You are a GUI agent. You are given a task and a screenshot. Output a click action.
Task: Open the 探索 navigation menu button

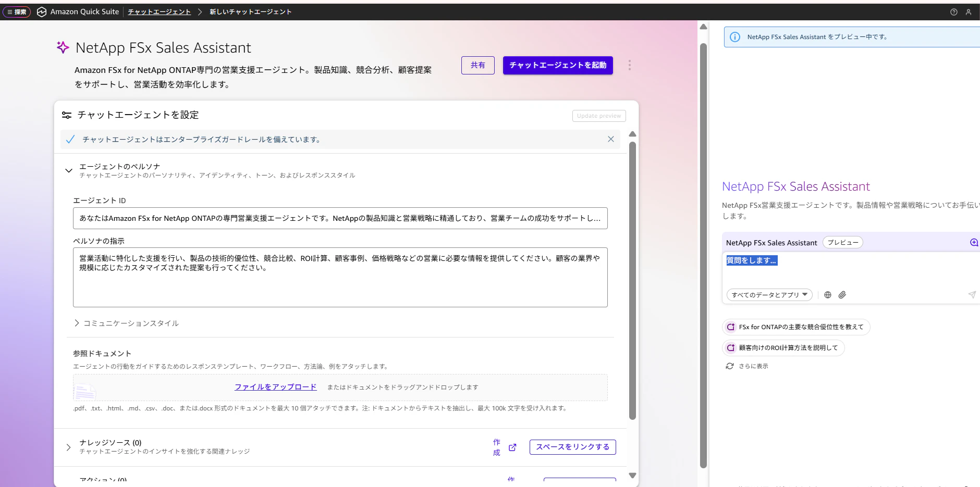[17, 12]
